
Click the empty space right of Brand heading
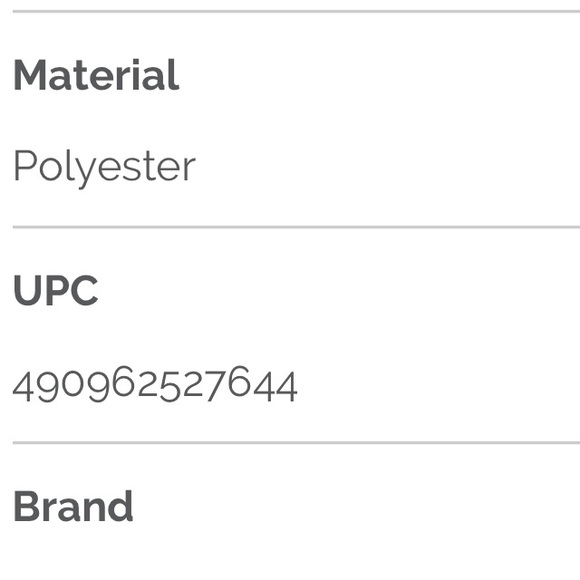click(x=356, y=506)
